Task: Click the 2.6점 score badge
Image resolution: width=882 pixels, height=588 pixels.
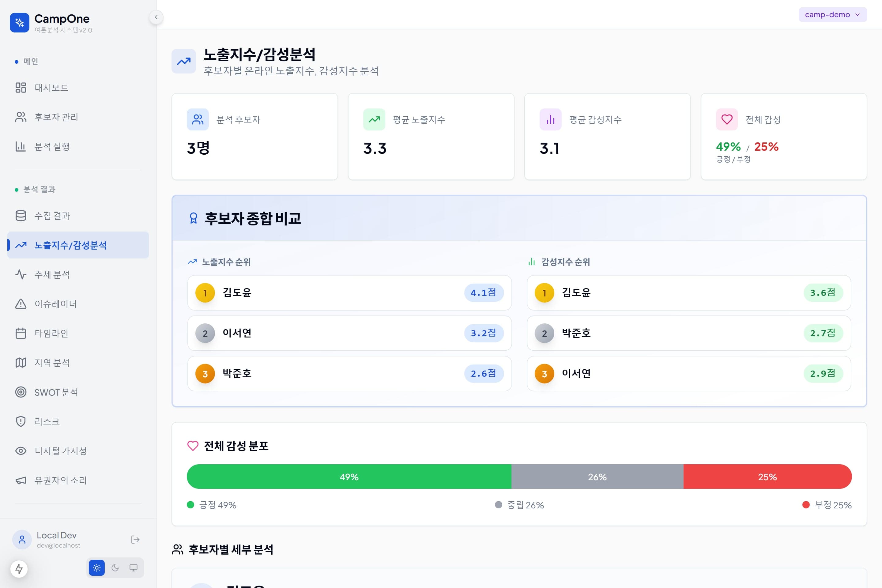Action: pyautogui.click(x=484, y=374)
